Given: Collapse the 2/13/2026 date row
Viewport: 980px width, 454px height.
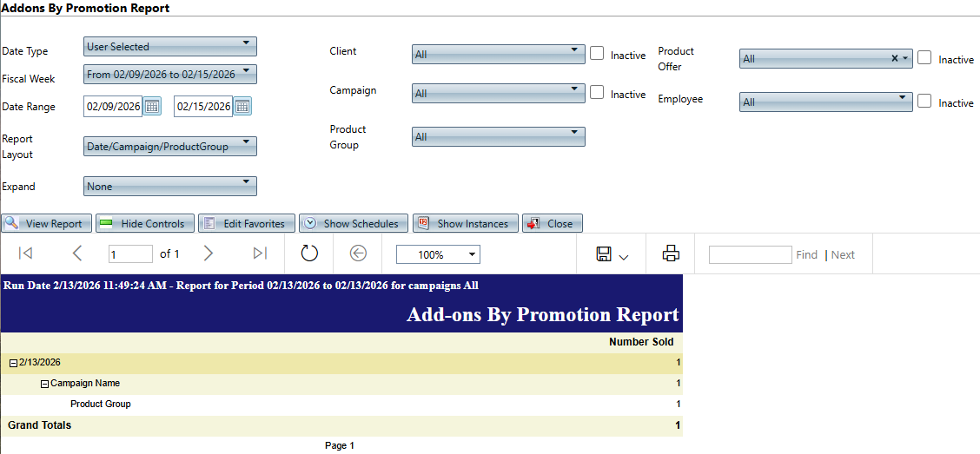Looking at the screenshot, I should pyautogui.click(x=13, y=363).
